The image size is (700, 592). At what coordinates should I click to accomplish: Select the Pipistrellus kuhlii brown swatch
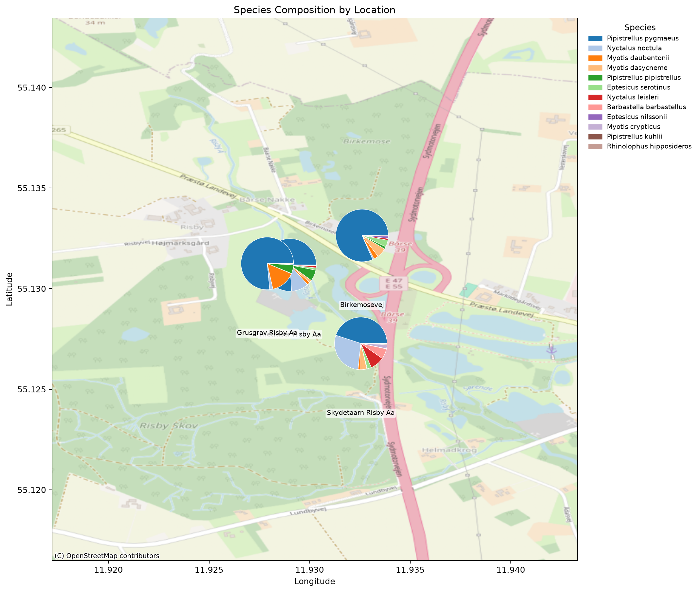point(595,137)
